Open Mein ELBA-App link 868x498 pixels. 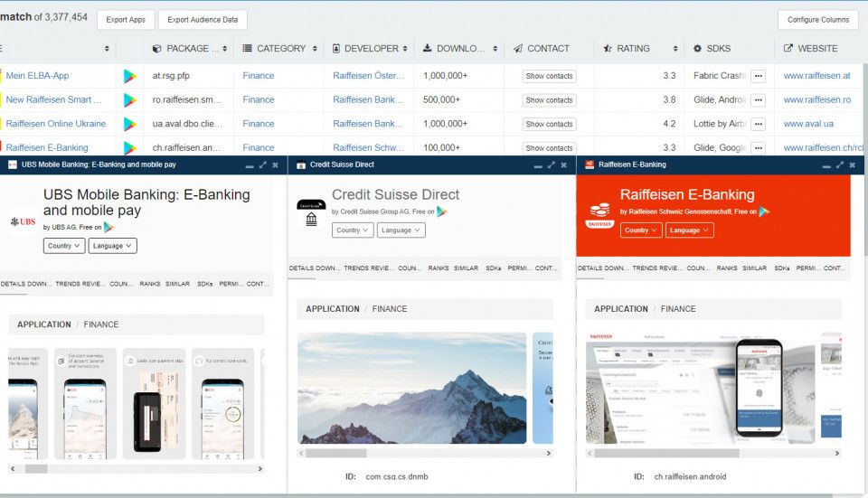(38, 76)
